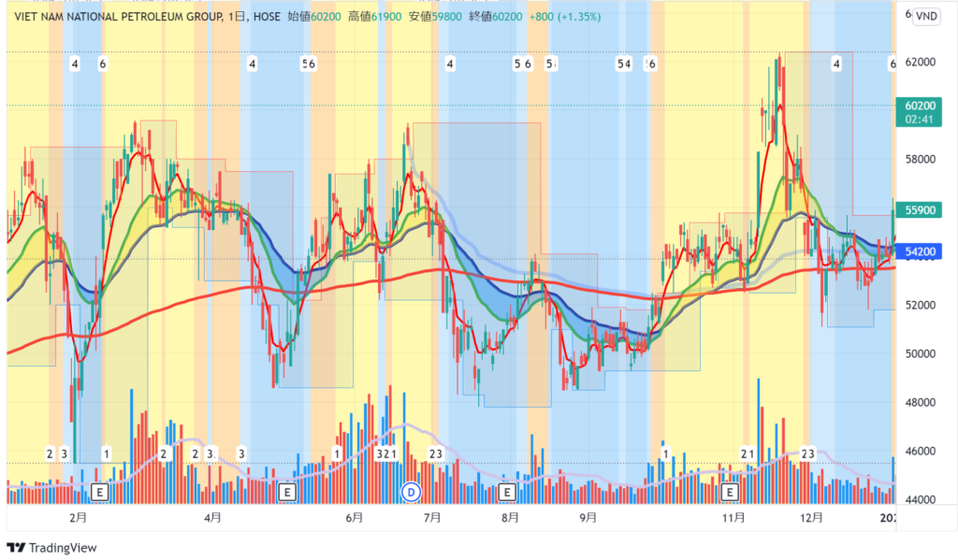Click the 2月 date axis label

click(x=78, y=518)
